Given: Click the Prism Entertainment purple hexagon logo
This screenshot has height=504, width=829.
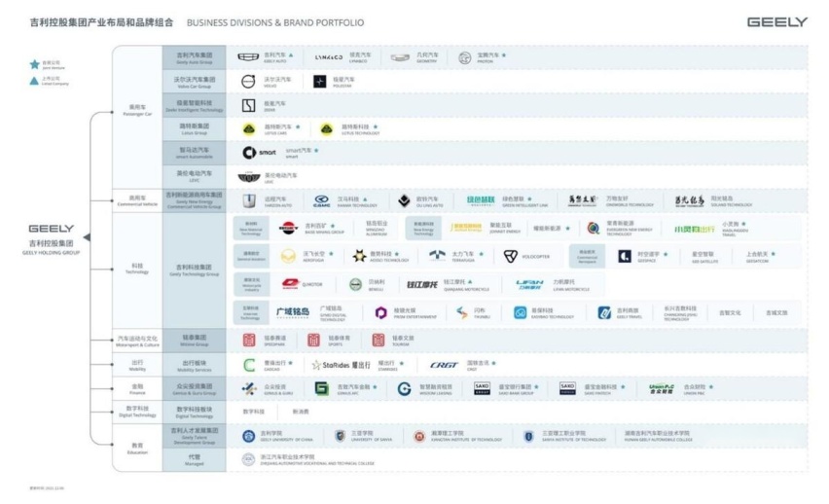Looking at the screenshot, I should 380,312.
